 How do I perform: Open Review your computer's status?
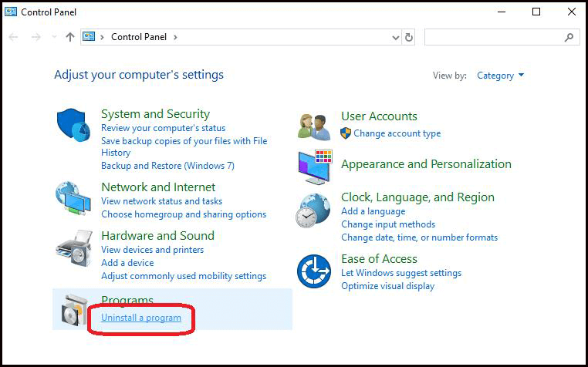pyautogui.click(x=163, y=128)
